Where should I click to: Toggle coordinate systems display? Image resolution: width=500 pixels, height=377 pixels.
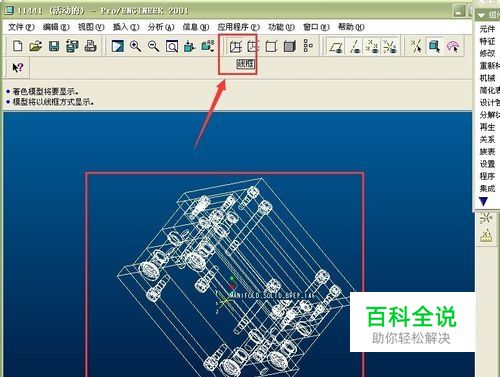point(390,46)
